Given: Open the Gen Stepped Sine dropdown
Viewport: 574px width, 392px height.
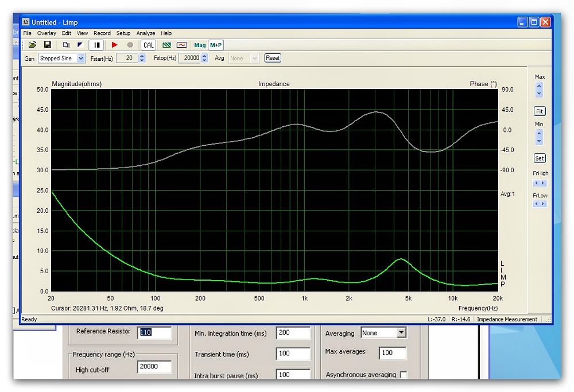Looking at the screenshot, I should [81, 58].
